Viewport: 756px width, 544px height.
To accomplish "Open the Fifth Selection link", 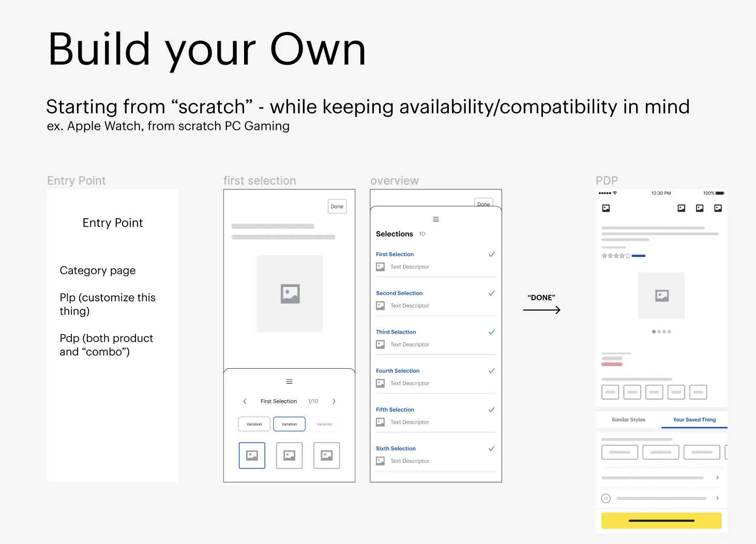I will 395,410.
